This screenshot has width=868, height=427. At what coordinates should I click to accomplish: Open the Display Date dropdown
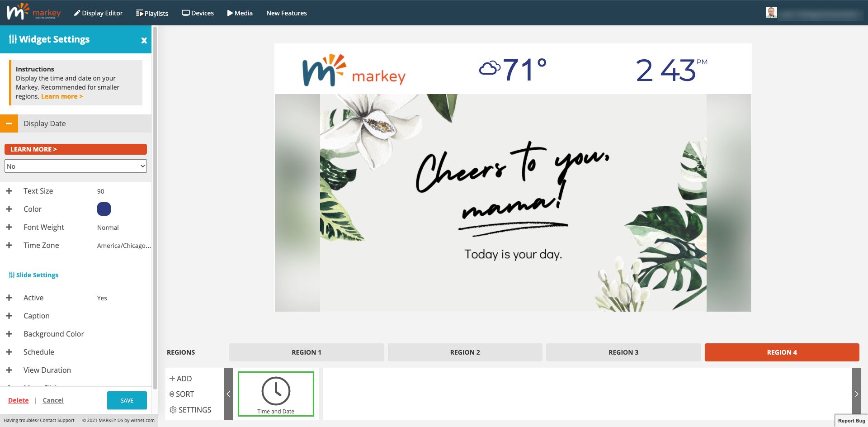coord(75,166)
